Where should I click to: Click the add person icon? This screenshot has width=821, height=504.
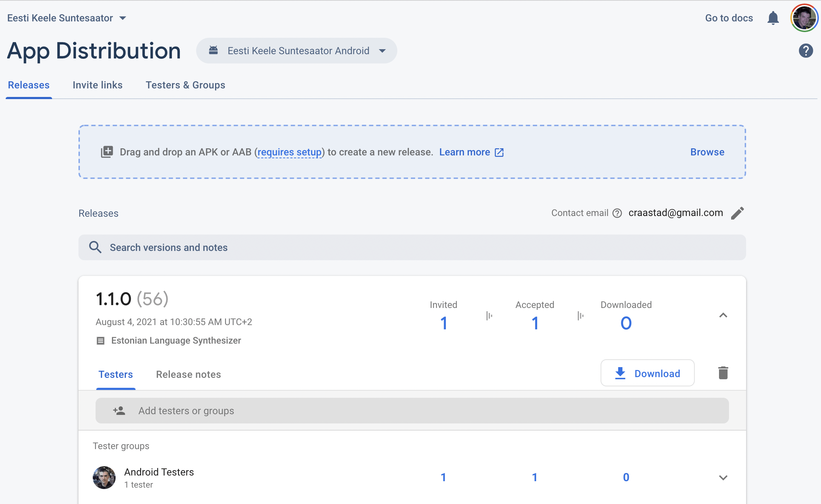[x=119, y=411]
